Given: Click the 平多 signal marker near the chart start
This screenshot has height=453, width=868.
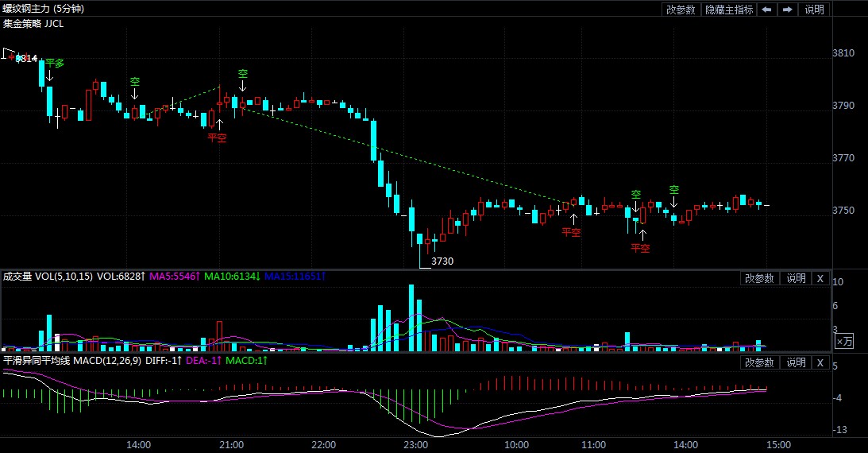Looking at the screenshot, I should coord(55,63).
